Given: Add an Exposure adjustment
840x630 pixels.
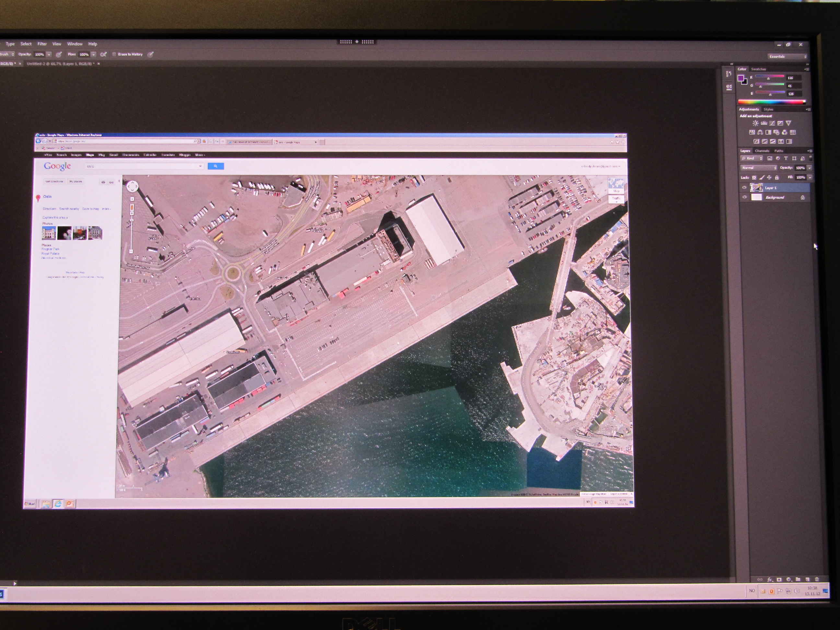Looking at the screenshot, I should tap(780, 123).
